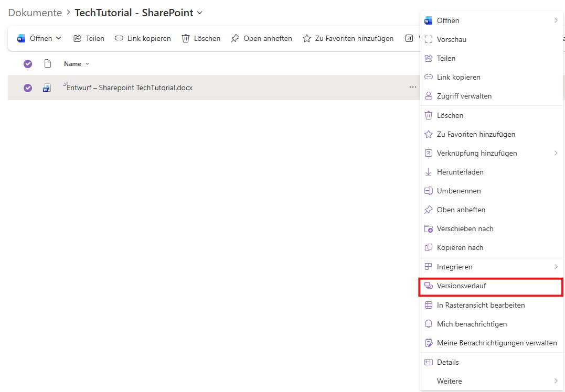
Task: Select Zugriff verwalten in the context menu
Action: (492, 96)
